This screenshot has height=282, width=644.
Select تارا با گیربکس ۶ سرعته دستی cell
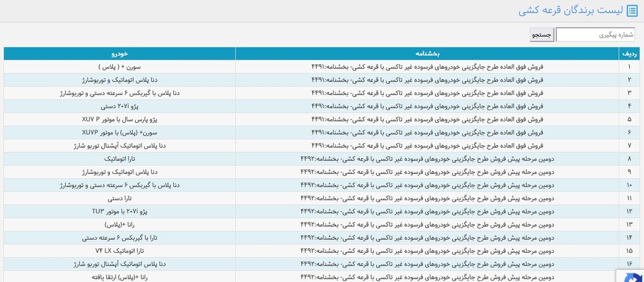click(x=119, y=237)
